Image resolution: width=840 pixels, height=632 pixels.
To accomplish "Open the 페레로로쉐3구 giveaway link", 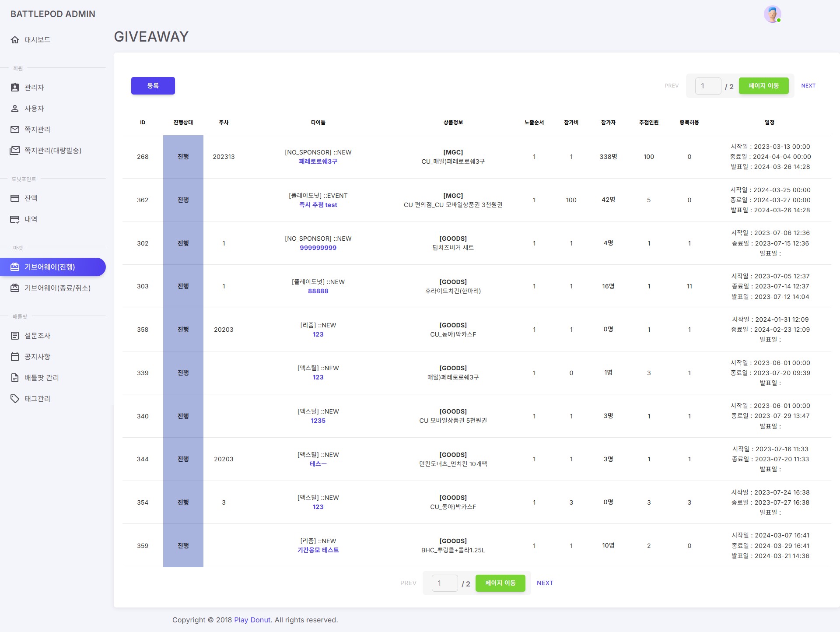I will [318, 161].
